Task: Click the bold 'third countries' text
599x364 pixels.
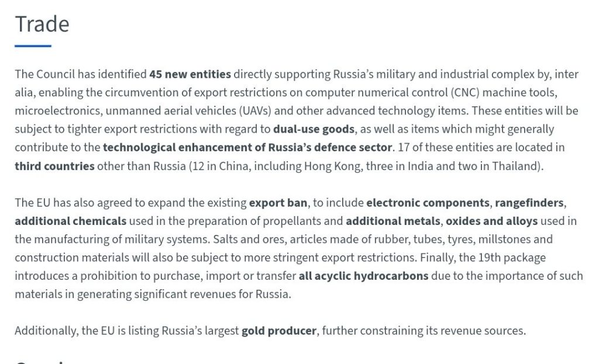Action: [x=54, y=165]
